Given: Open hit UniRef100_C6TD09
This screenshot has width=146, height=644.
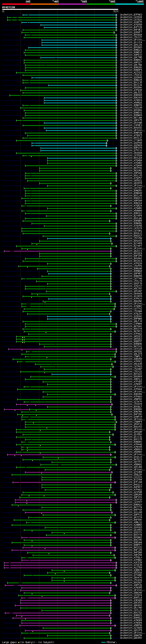Looking at the screenshot, I should pos(131,17).
